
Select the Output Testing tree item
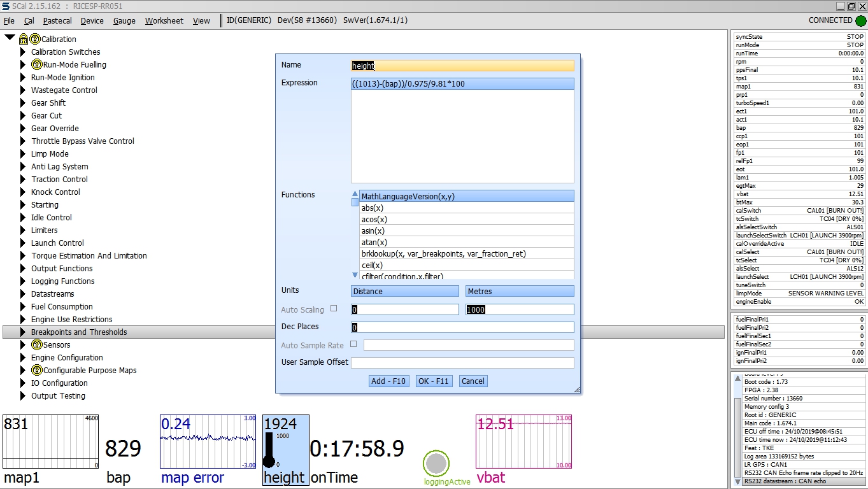pos(58,395)
